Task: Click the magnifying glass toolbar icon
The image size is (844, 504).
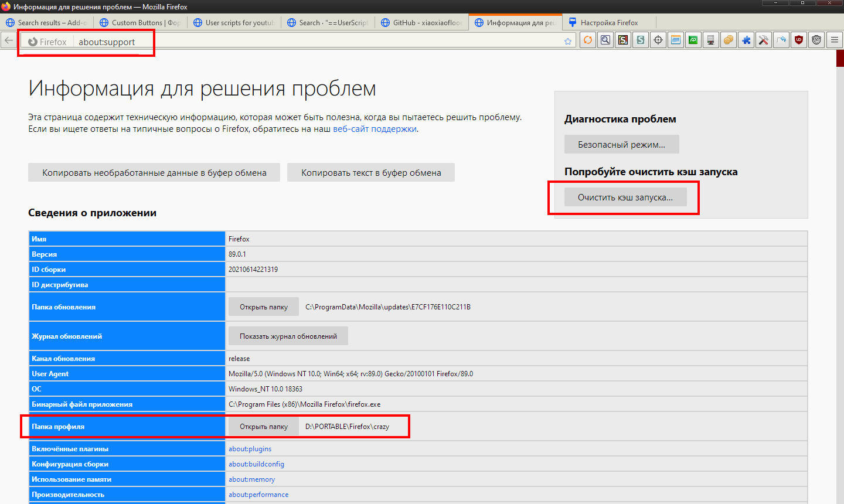Action: click(x=605, y=40)
